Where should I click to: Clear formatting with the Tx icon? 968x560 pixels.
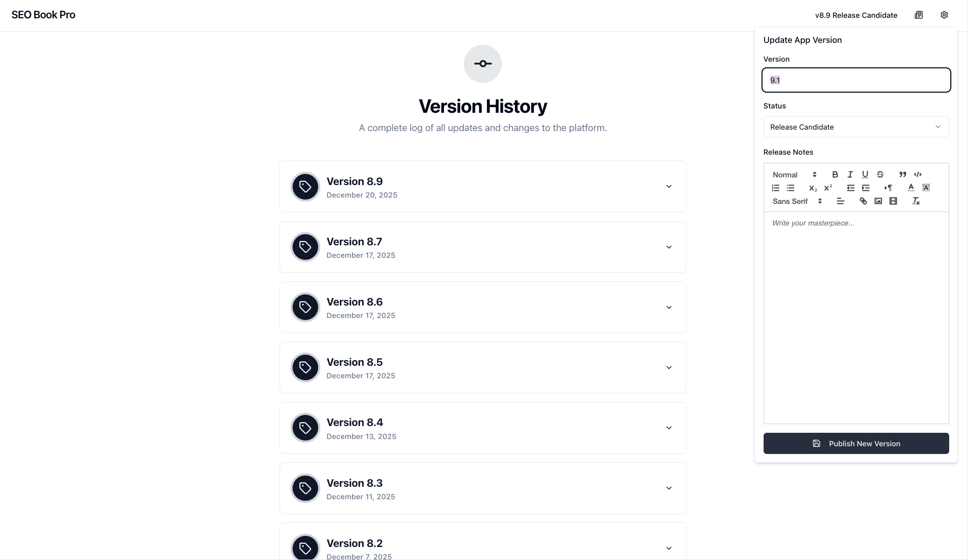pos(915,201)
